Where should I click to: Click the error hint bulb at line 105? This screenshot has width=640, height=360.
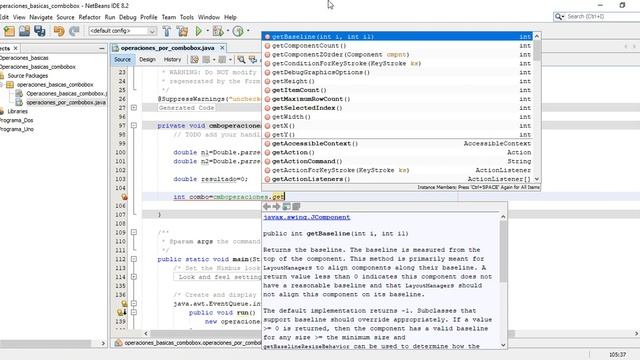(124, 197)
